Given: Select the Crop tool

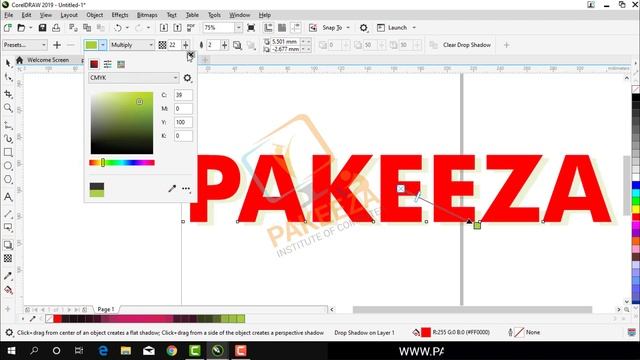Looking at the screenshot, I should [8, 94].
